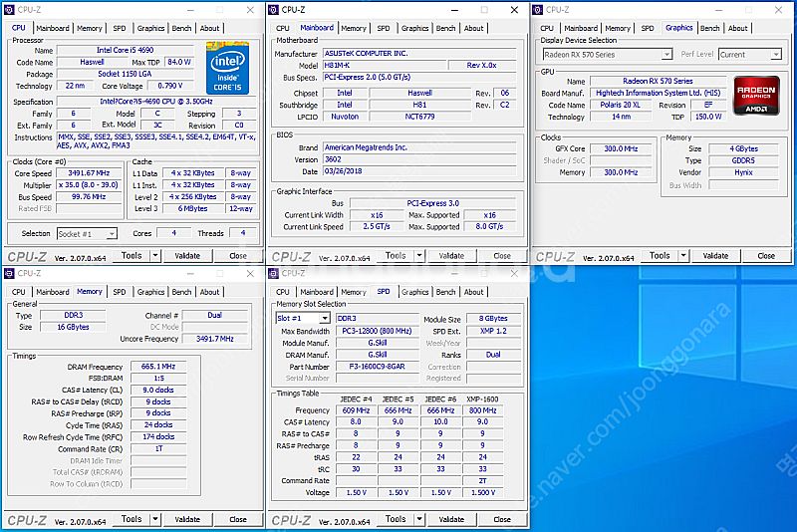This screenshot has width=797, height=532.
Task: Click the Multiplier 'x 35.0 (8.0 - 39.0)' value
Action: click(90, 185)
